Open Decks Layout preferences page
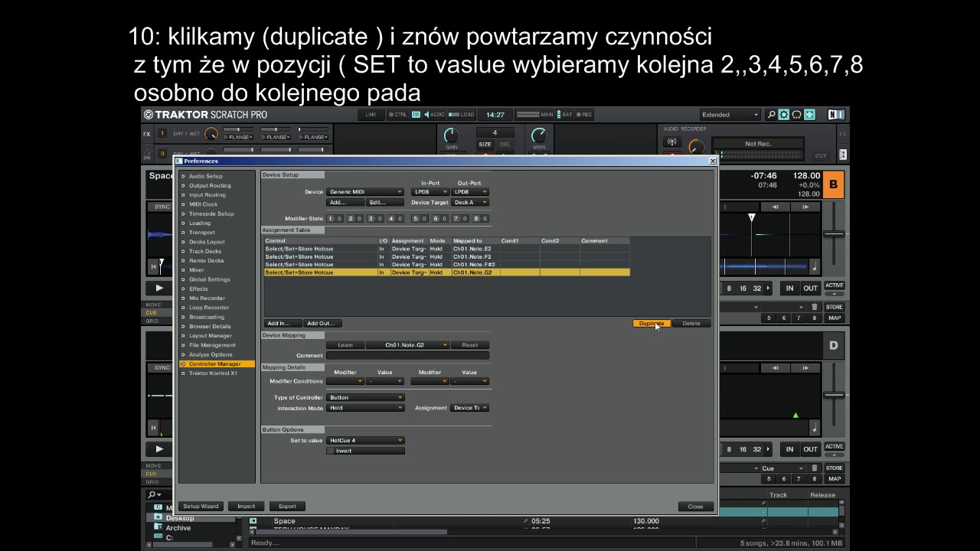Viewport: 980px width, 551px height. tap(207, 242)
